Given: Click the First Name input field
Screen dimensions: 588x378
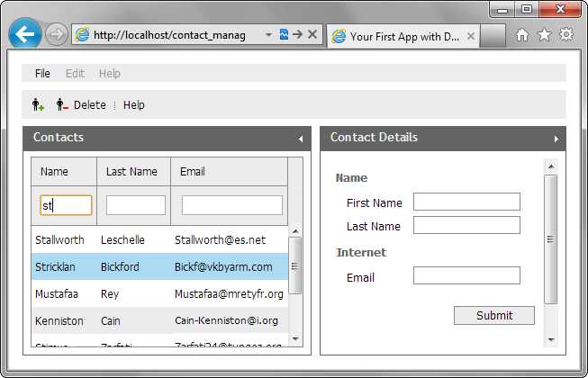Looking at the screenshot, I should [x=466, y=202].
